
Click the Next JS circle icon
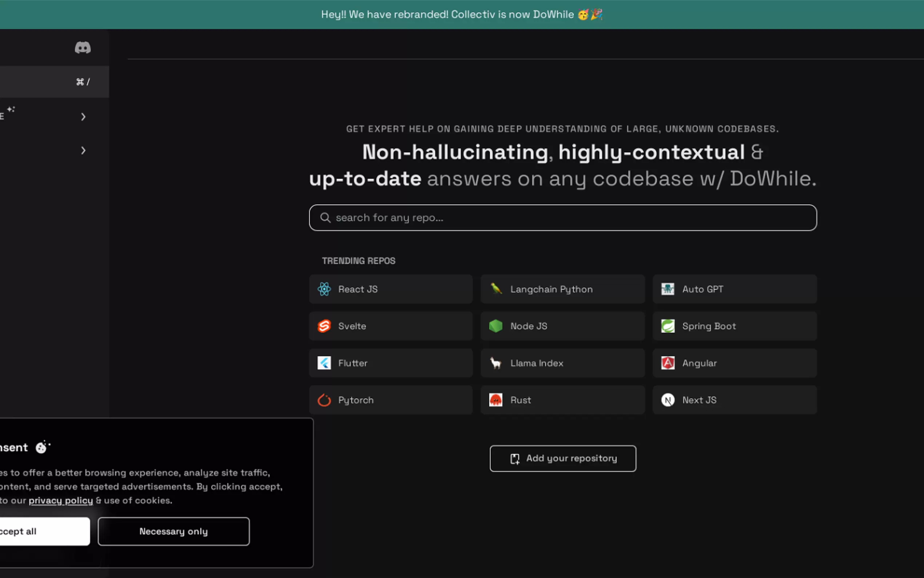(x=668, y=400)
